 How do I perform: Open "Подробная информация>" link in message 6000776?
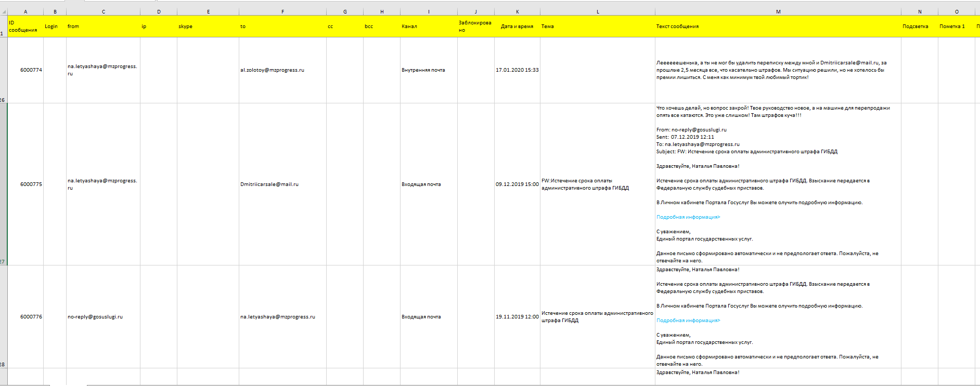(x=688, y=321)
